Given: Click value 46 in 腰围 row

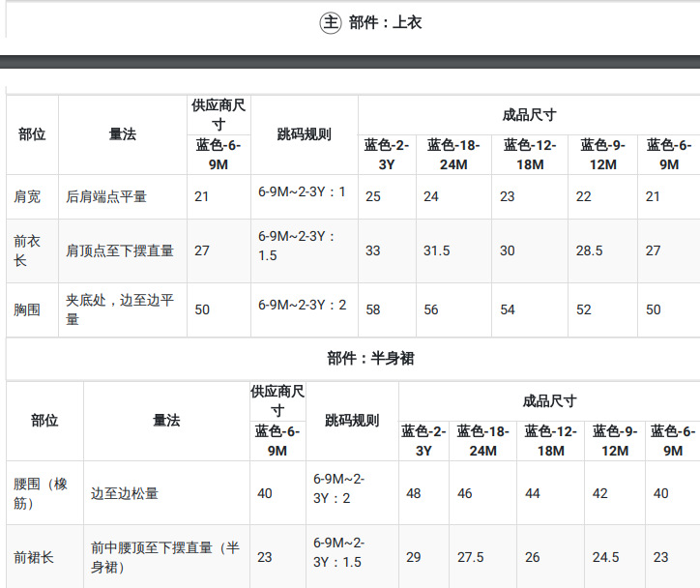Looking at the screenshot, I should pos(465,493).
